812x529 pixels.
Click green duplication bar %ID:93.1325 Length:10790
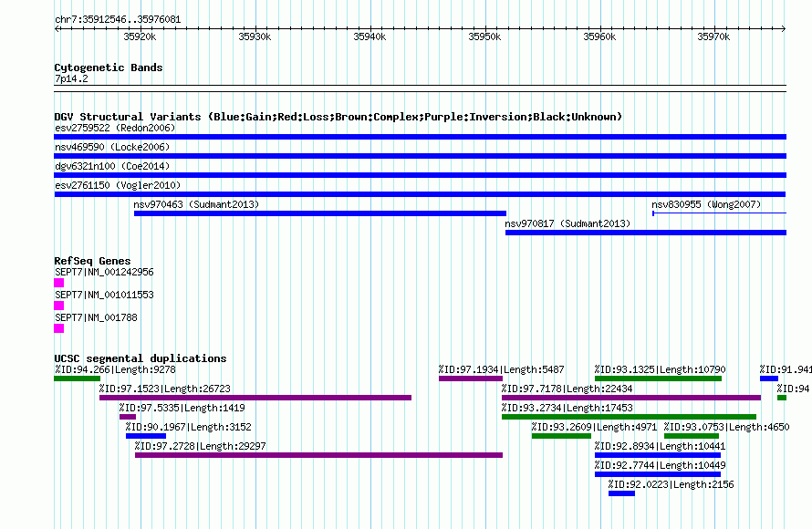click(x=658, y=379)
